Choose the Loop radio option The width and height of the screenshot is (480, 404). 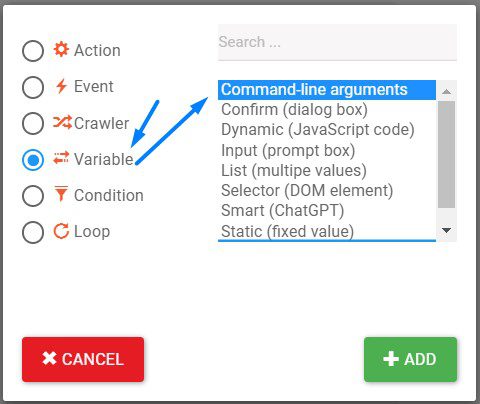(x=33, y=232)
